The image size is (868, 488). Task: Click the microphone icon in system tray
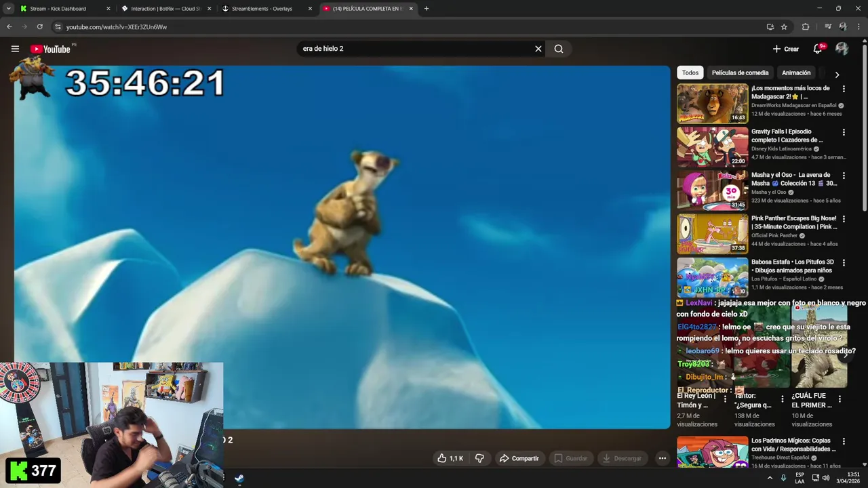[x=783, y=478]
